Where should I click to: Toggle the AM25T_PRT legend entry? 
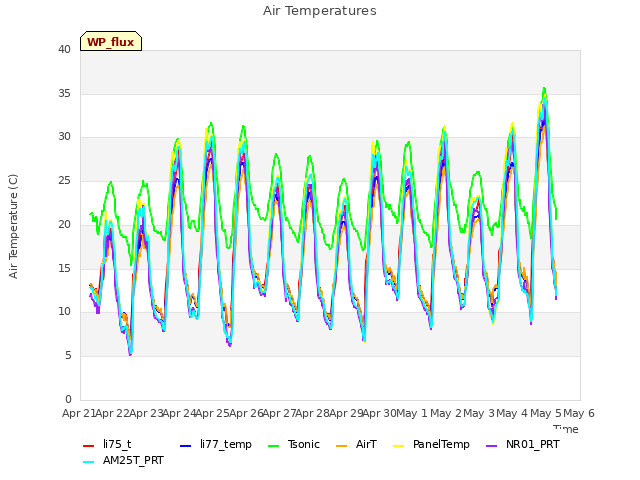click(x=123, y=461)
